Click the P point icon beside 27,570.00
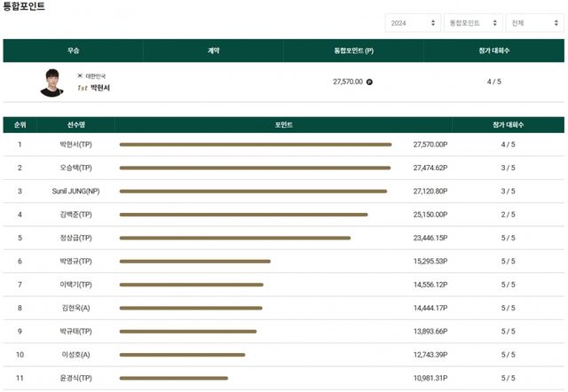Image resolution: width=568 pixels, height=392 pixels. [x=369, y=82]
